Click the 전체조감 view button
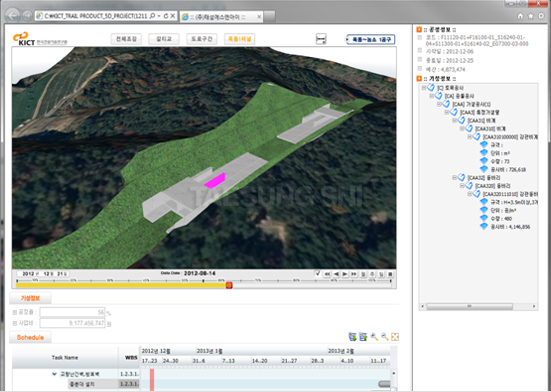This screenshot has height=392, width=551. (126, 39)
